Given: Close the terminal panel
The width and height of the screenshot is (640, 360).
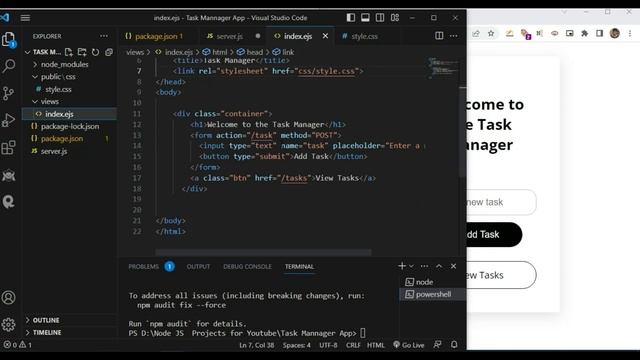Looking at the screenshot, I should point(453,266).
